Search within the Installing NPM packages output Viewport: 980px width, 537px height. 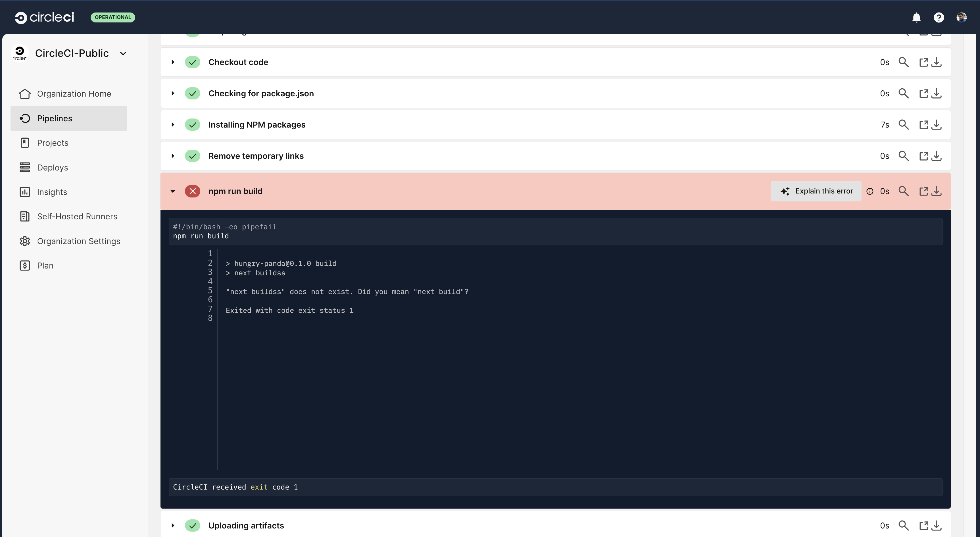coord(904,124)
